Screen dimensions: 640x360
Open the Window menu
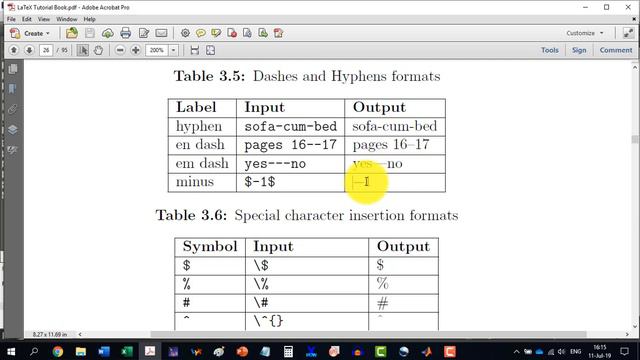pos(67,19)
